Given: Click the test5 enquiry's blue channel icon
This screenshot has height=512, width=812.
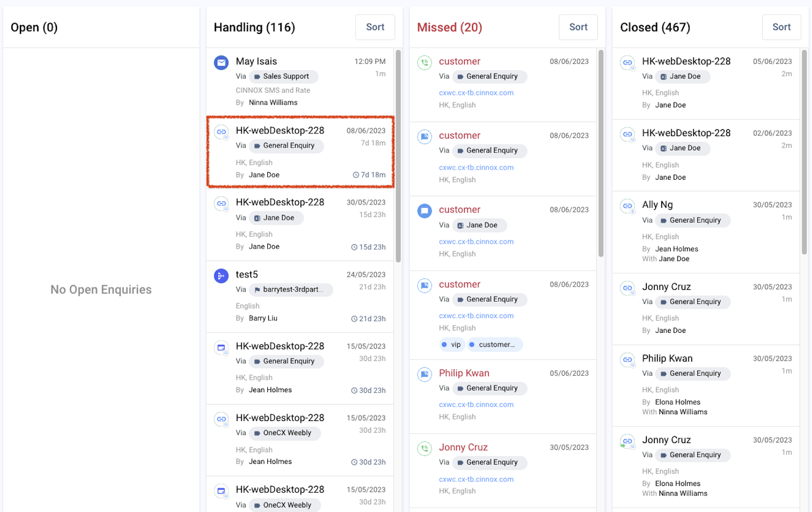Looking at the screenshot, I should pos(221,276).
